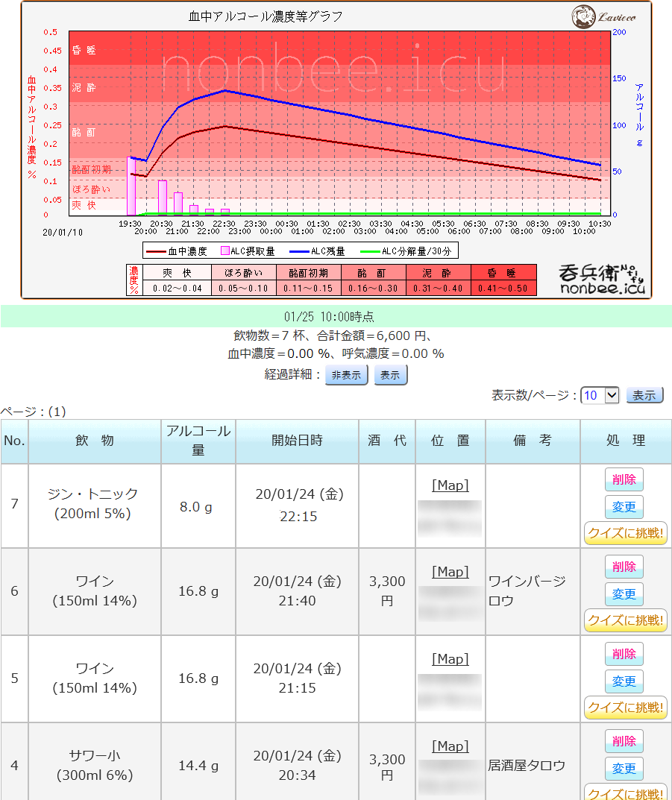Hide the progress details with 非表示 button
The height and width of the screenshot is (800, 672).
pos(347,375)
